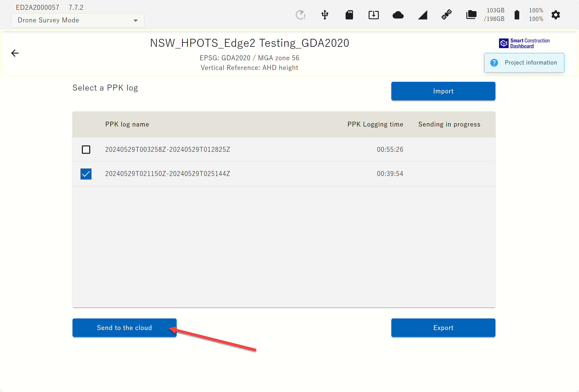Click the Select a PPK log heading

pos(105,88)
